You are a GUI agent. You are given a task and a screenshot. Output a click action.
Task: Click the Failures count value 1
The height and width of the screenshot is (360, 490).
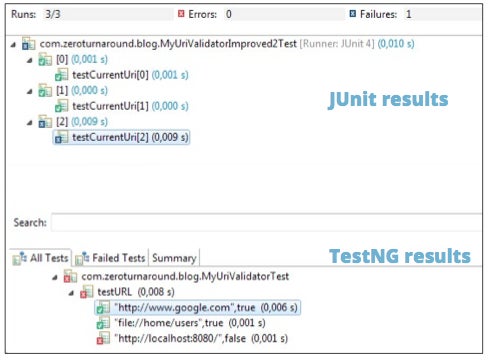408,14
